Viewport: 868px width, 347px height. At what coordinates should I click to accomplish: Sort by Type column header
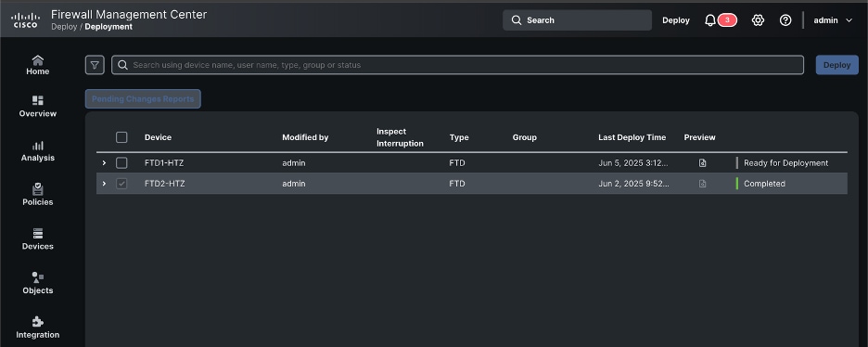click(x=459, y=137)
